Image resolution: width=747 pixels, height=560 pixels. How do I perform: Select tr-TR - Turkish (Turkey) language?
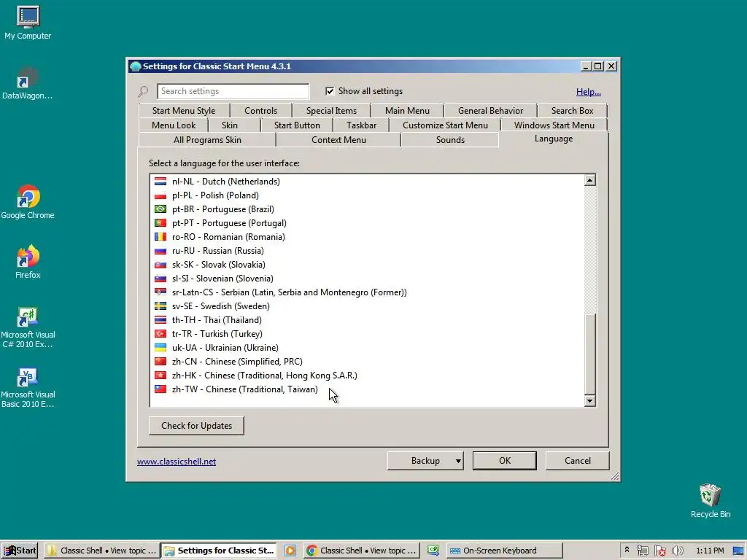coord(367,334)
